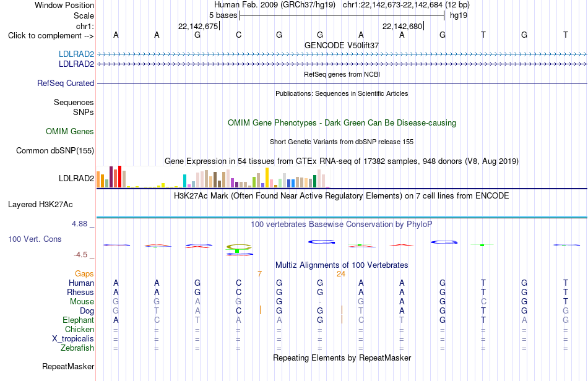Open the 100 Vert. Cons track label

click(35, 239)
